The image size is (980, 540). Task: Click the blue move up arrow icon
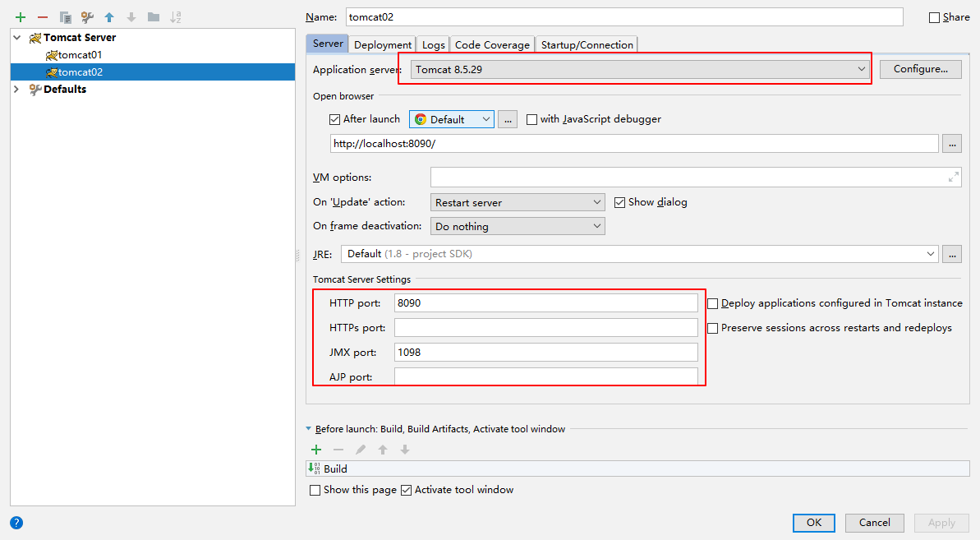point(109,17)
